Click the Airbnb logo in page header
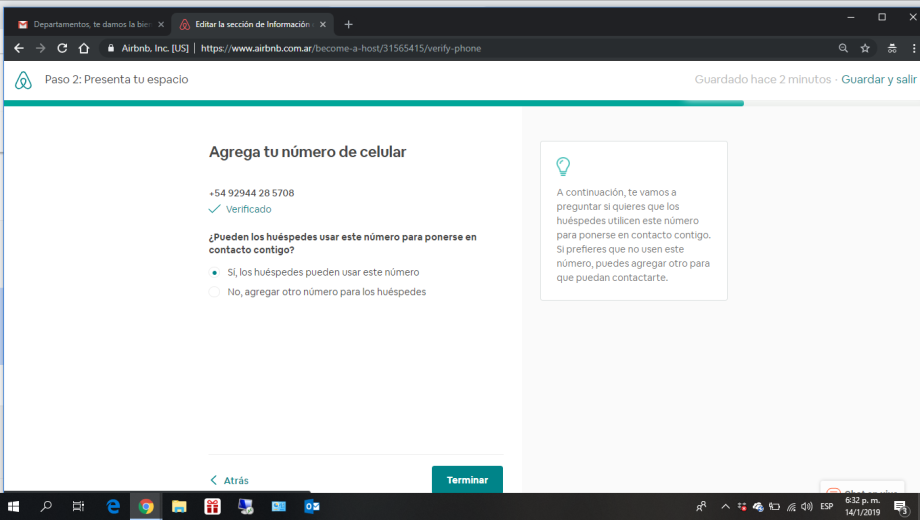 coord(23,80)
